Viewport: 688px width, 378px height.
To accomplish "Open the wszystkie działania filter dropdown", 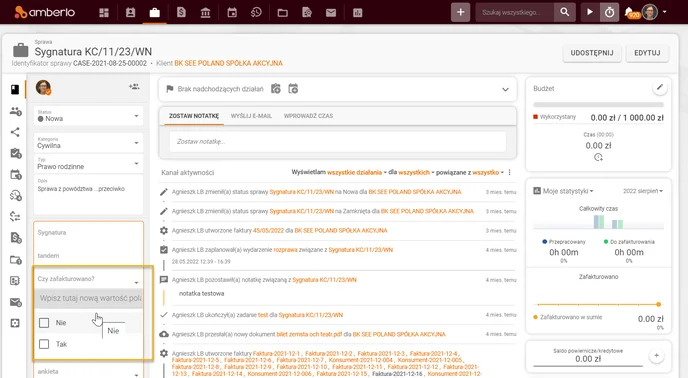I will [x=357, y=173].
